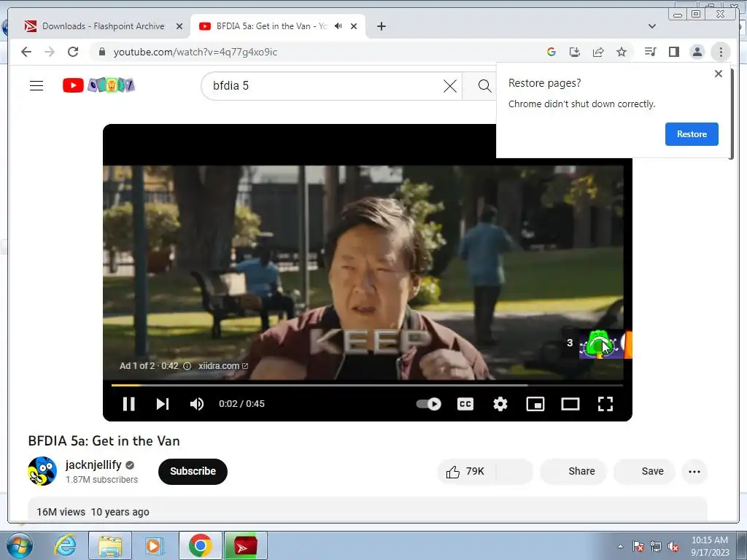Click skip-ad countdown thumbnail preview
This screenshot has height=560, width=747.
click(605, 344)
